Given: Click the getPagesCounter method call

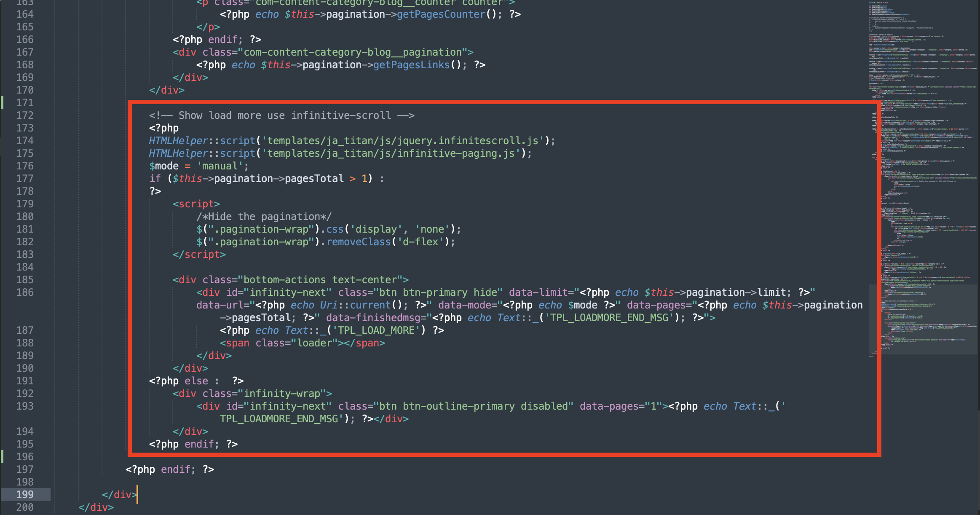Looking at the screenshot, I should click(x=441, y=14).
